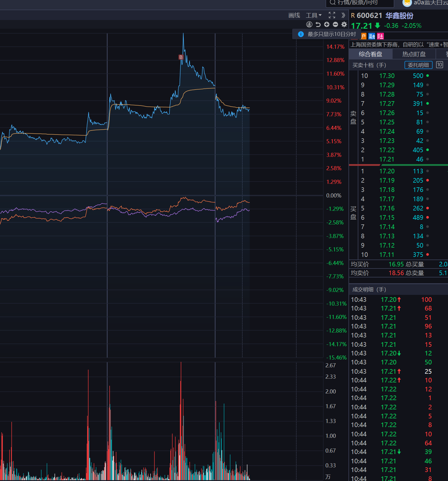This screenshot has height=481, width=448.
Task: Switch to 热点盯盘 tab
Action: [x=414, y=54]
